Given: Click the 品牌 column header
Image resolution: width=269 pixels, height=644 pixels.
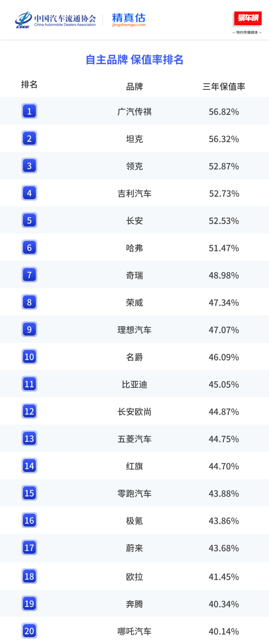Looking at the screenshot, I should (x=134, y=86).
